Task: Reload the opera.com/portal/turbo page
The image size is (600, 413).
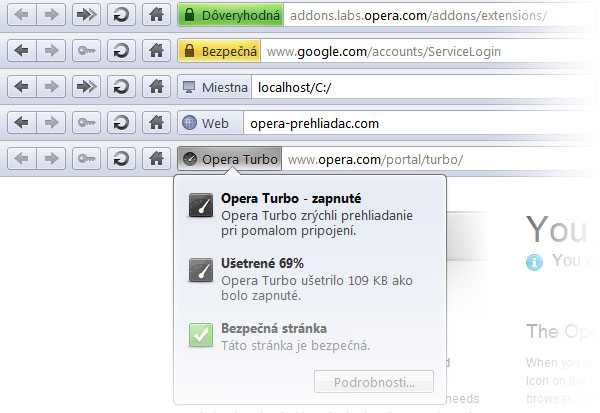Action: click(x=121, y=158)
